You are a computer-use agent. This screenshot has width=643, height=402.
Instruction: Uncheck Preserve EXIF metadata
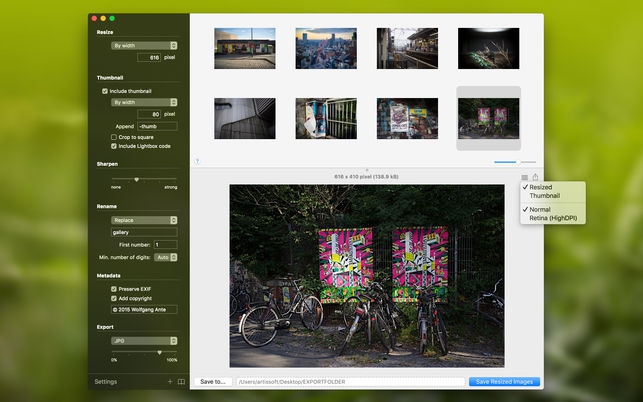point(114,289)
